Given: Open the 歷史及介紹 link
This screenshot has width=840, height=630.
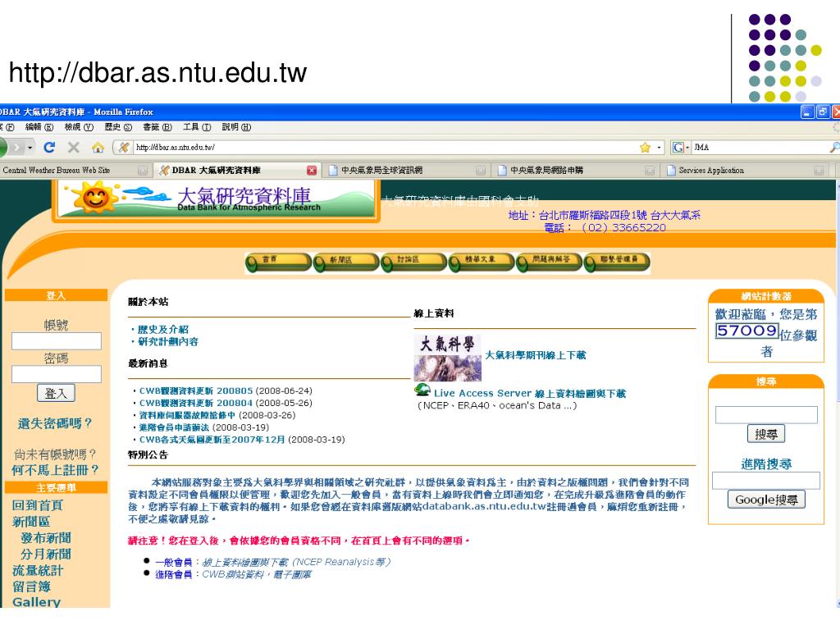Looking at the screenshot, I should pos(163,330).
